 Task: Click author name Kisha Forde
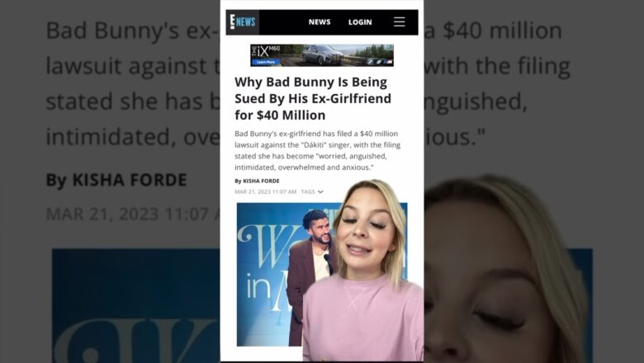coord(261,181)
